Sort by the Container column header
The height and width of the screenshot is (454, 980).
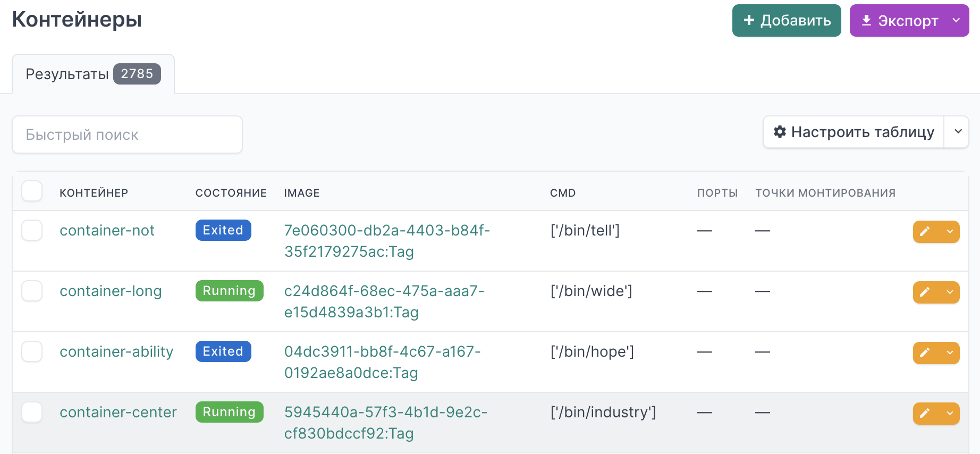tap(94, 193)
